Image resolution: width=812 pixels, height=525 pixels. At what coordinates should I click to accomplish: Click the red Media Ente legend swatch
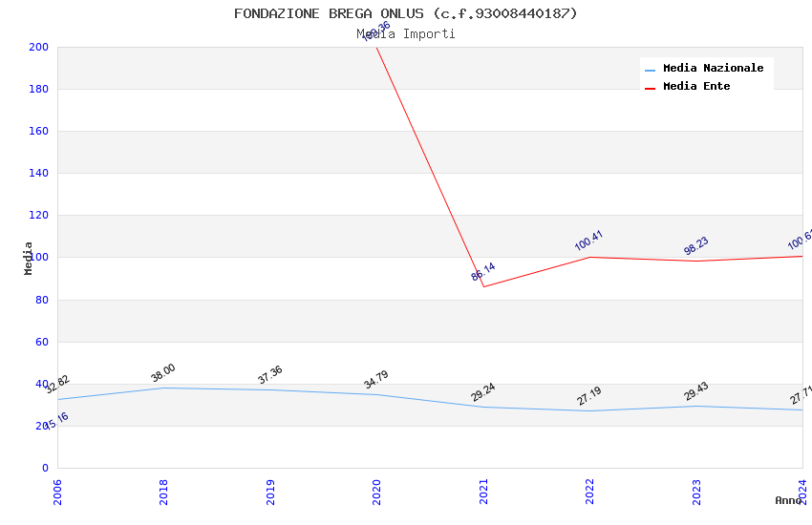pos(650,89)
